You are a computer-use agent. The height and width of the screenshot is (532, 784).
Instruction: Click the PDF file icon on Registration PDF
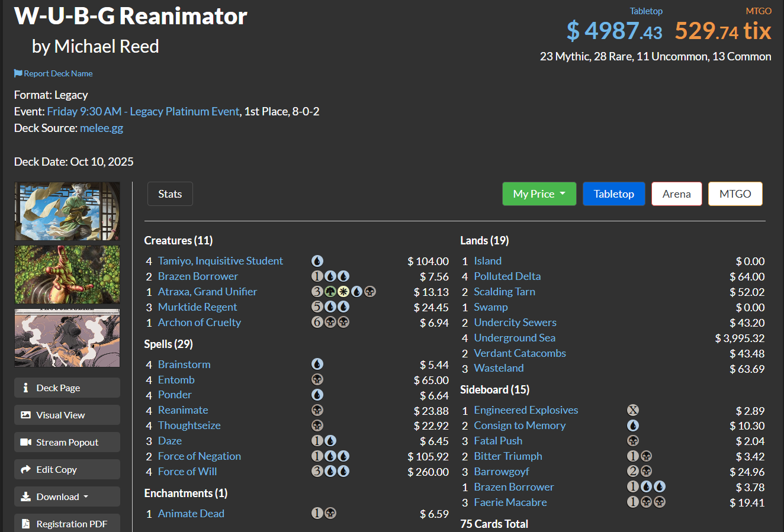coord(25,524)
